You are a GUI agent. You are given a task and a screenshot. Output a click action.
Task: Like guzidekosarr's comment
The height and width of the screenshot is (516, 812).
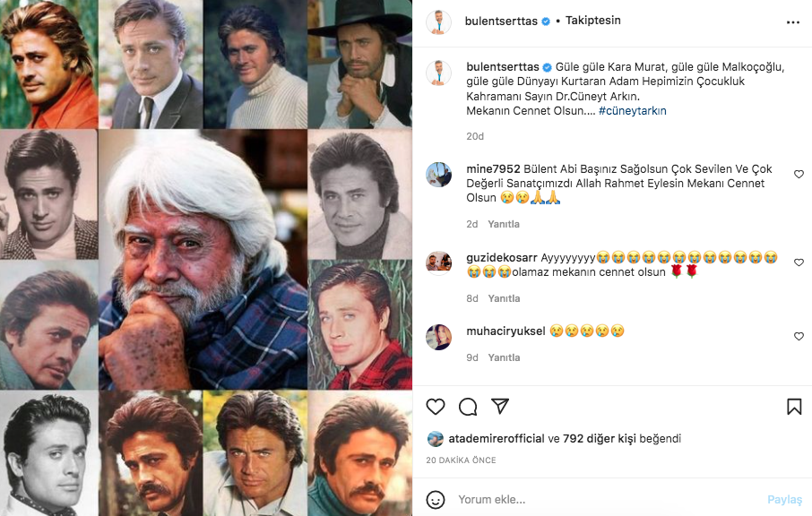click(x=799, y=262)
